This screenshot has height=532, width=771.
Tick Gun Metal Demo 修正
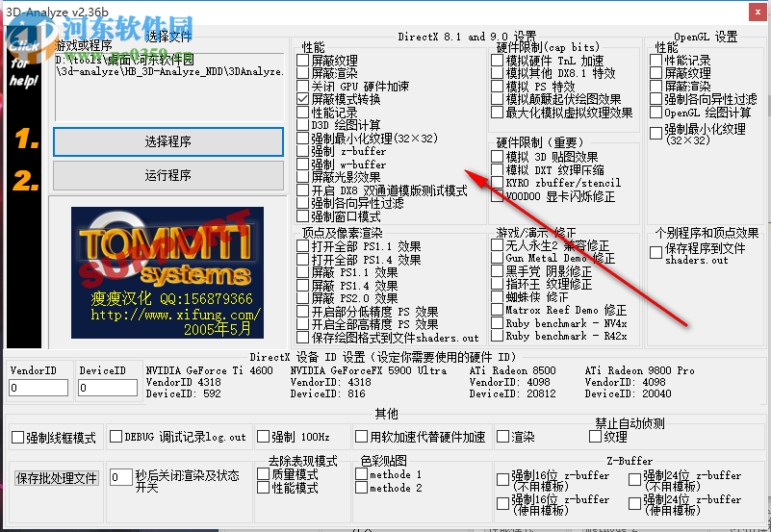tap(497, 258)
